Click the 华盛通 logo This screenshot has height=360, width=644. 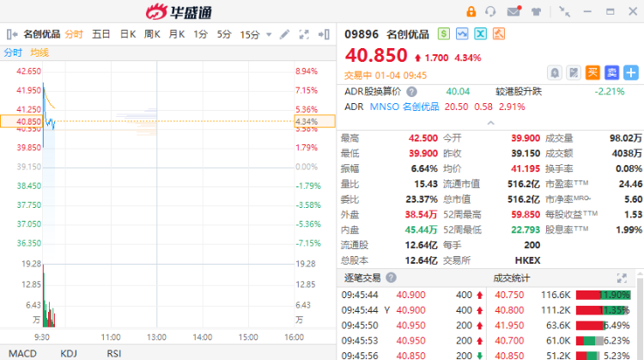pyautogui.click(x=179, y=11)
